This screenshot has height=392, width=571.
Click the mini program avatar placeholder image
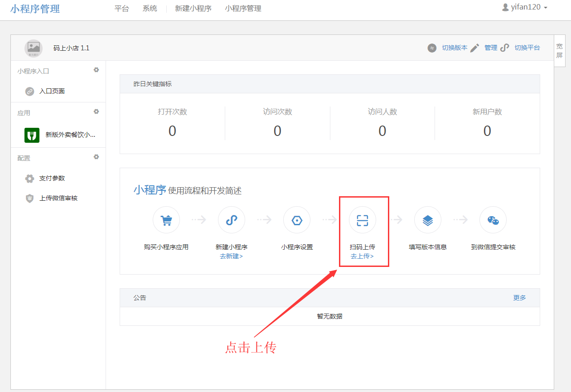click(x=34, y=48)
